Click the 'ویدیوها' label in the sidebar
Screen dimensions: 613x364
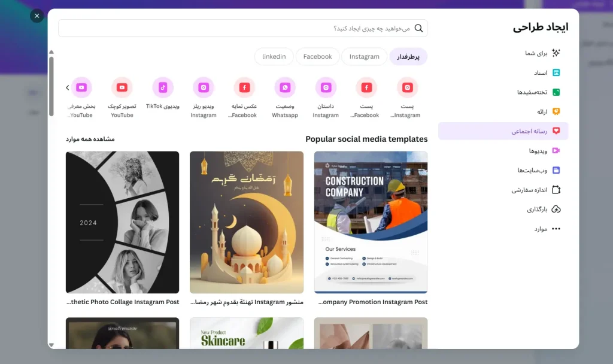click(x=538, y=151)
